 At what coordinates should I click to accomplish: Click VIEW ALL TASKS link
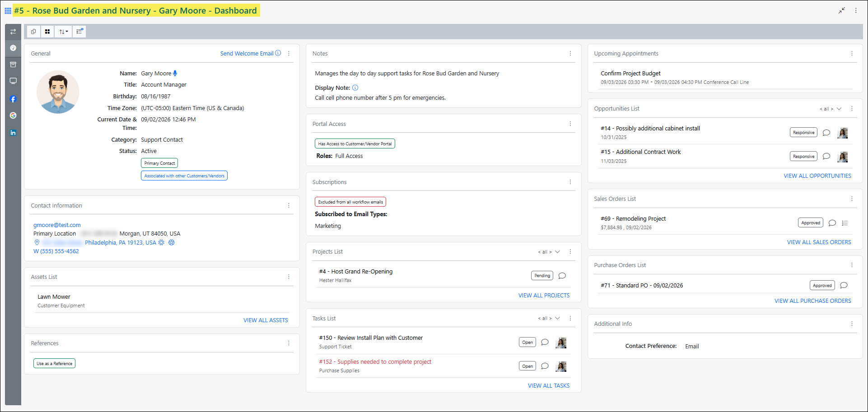coord(549,386)
